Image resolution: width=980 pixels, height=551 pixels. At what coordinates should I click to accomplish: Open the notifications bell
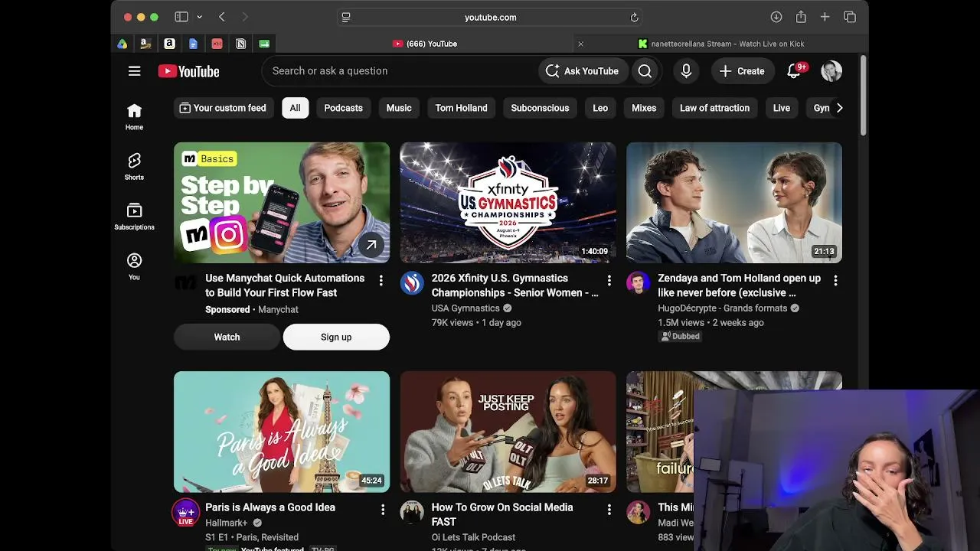coord(794,71)
